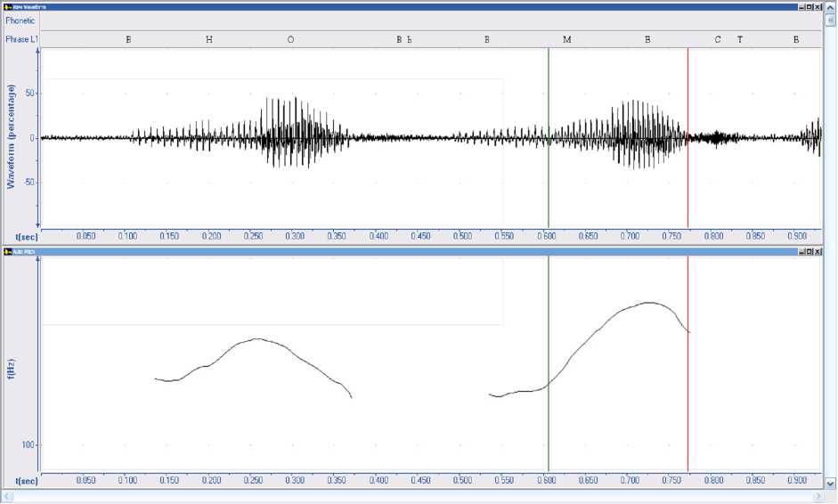The image size is (838, 504).
Task: Click the Auto Pitch panel title icon
Action: tap(7, 253)
